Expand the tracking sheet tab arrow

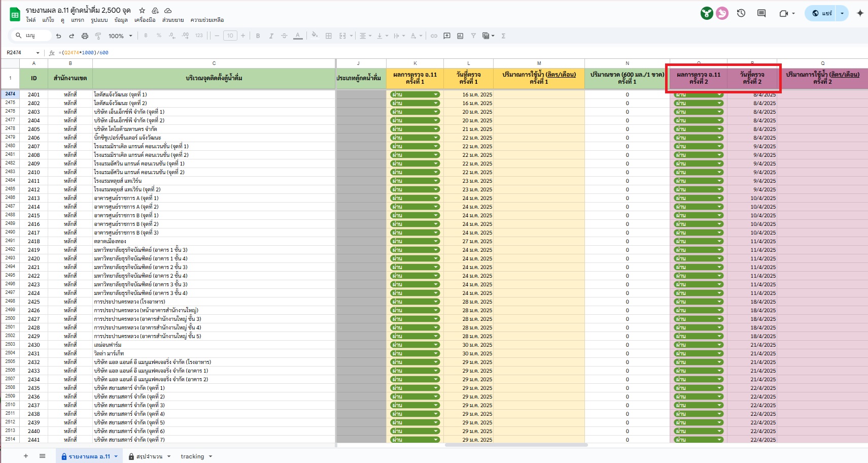point(211,456)
